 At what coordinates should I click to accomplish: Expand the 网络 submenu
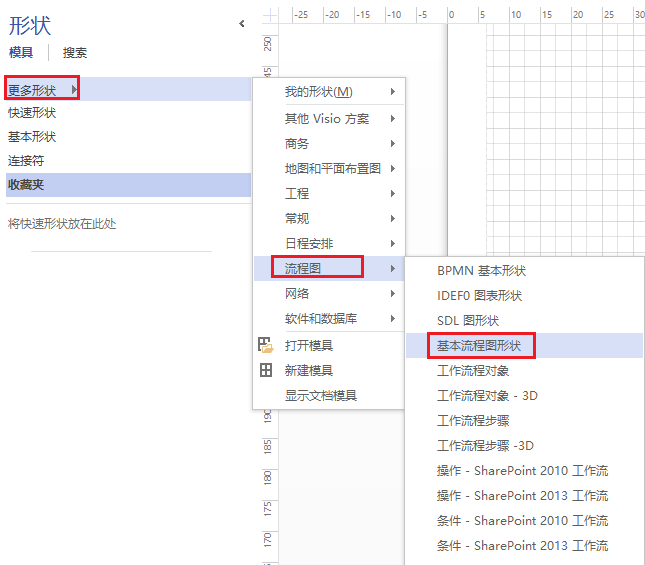[329, 293]
